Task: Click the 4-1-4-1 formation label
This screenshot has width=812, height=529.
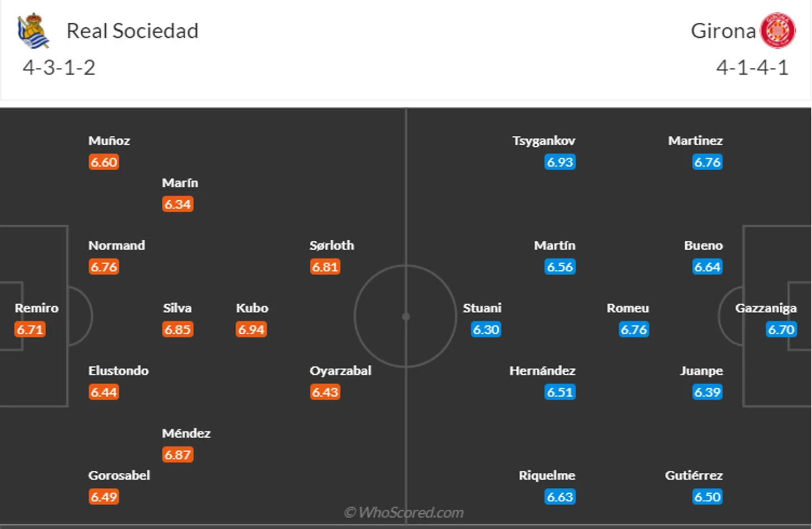Action: [x=752, y=67]
